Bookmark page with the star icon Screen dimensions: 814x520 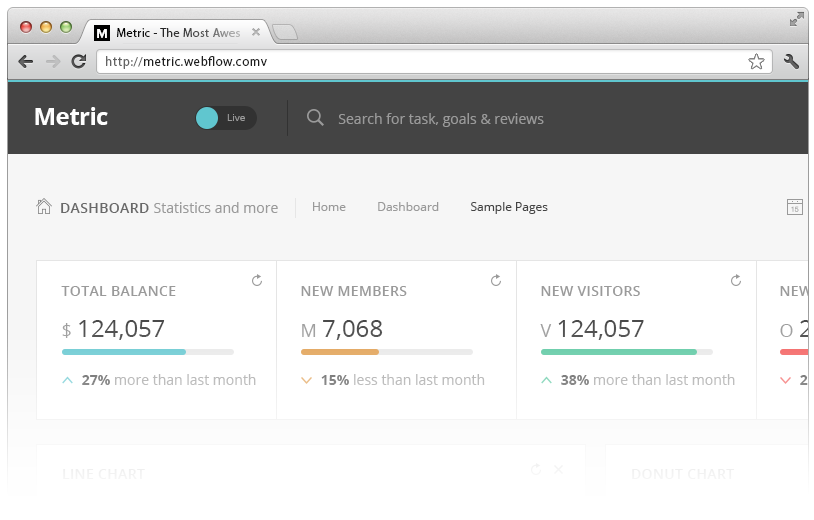756,62
